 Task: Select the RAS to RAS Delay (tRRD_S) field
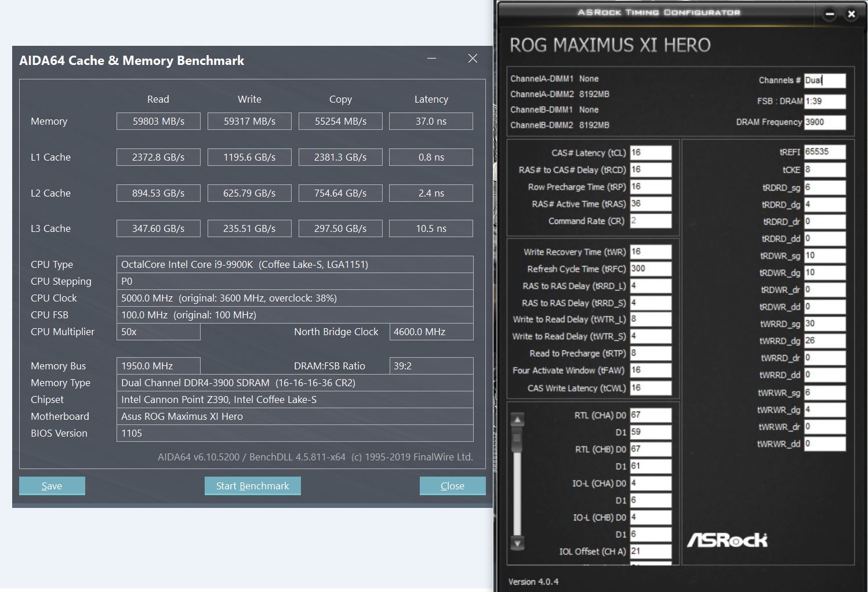tap(651, 303)
